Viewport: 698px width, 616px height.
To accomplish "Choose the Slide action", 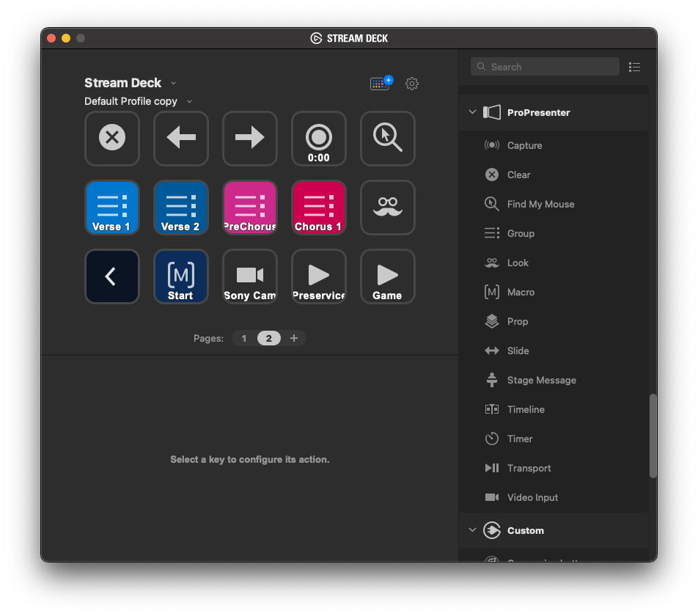I will pyautogui.click(x=554, y=351).
